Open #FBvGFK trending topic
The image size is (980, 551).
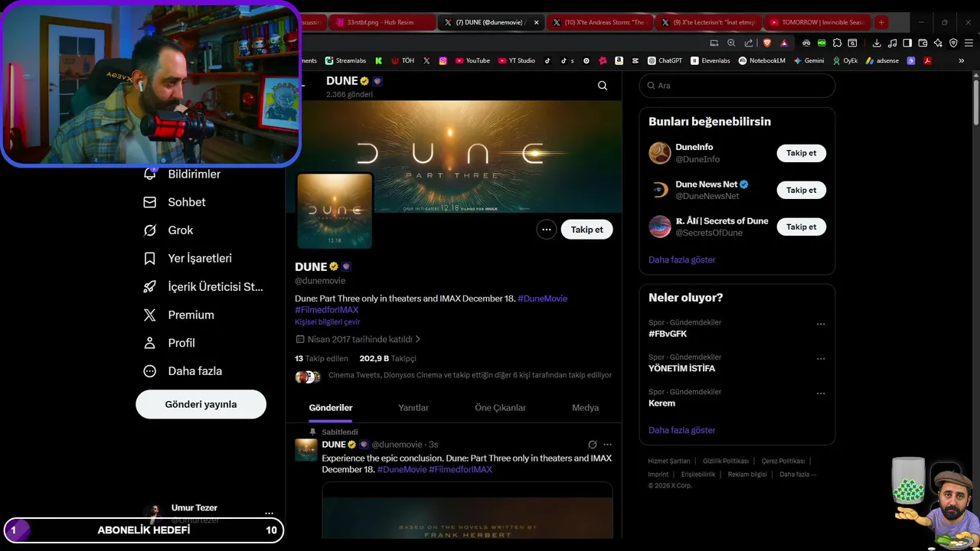(x=668, y=334)
